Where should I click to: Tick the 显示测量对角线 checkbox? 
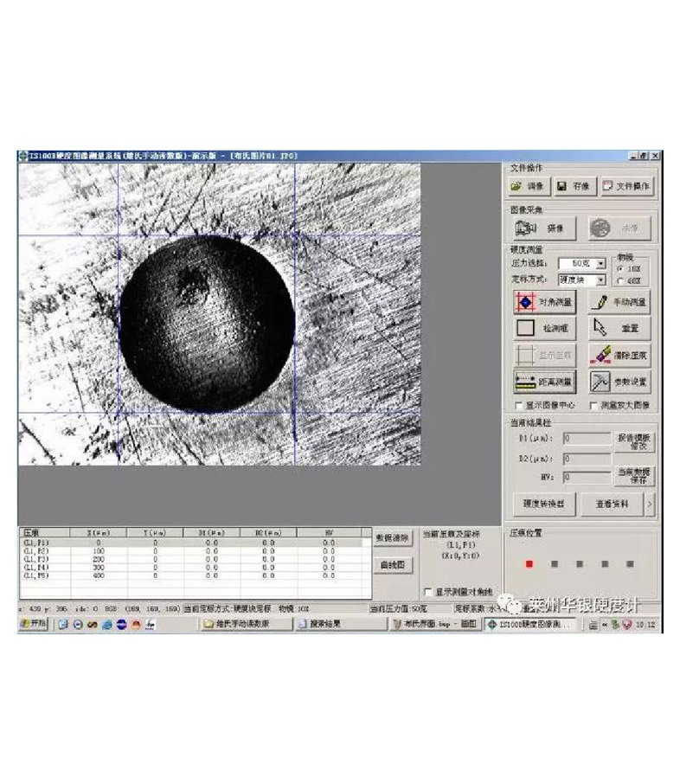coord(427,592)
